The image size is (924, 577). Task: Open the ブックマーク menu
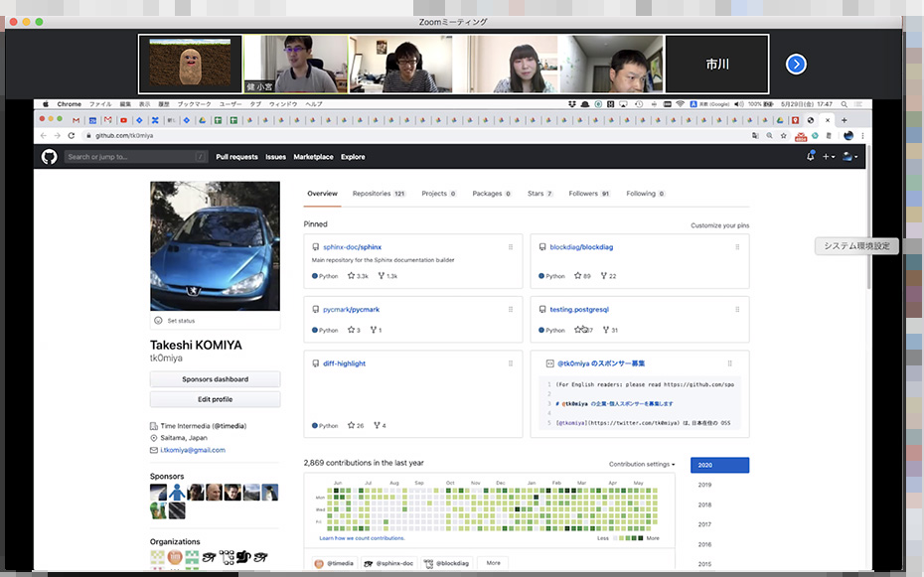coord(194,104)
